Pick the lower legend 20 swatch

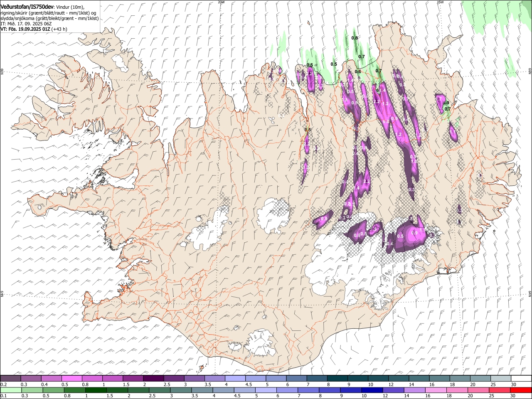click(478, 390)
